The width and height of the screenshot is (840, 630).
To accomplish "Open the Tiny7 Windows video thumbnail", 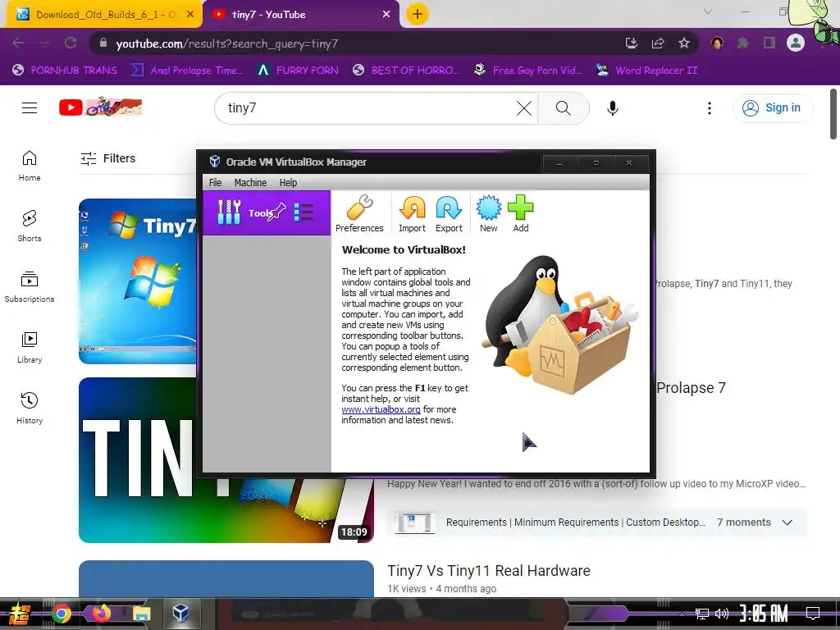I will 138,281.
